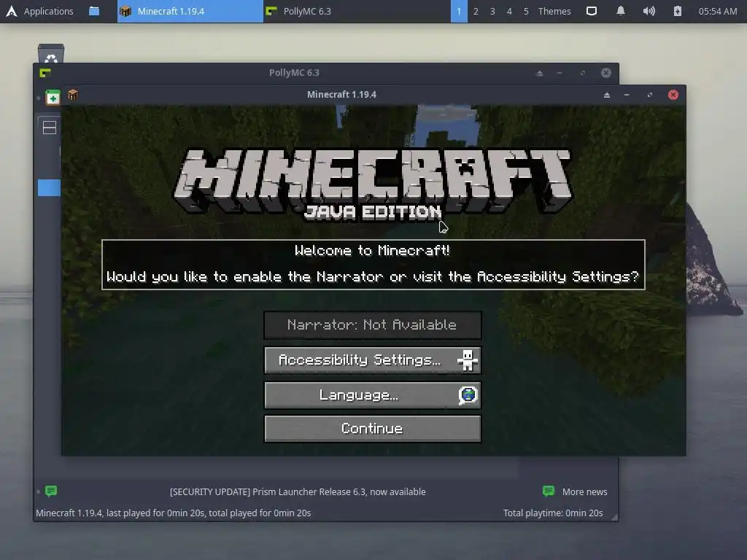Click the accessibility figure icon
Viewport: 747px width, 560px height.
pos(468,360)
